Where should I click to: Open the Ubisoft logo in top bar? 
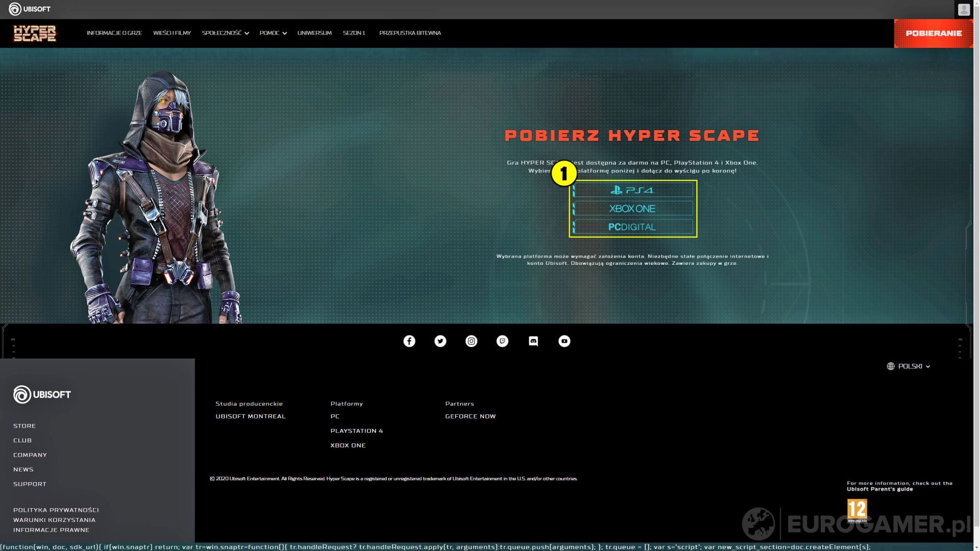tap(30, 9)
